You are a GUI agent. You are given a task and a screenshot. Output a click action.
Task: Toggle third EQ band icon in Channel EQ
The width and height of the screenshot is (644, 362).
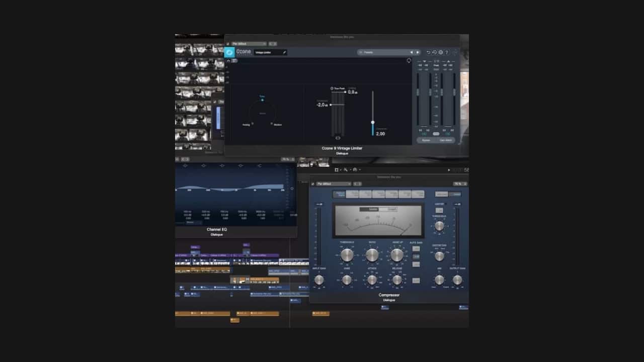coord(222,165)
